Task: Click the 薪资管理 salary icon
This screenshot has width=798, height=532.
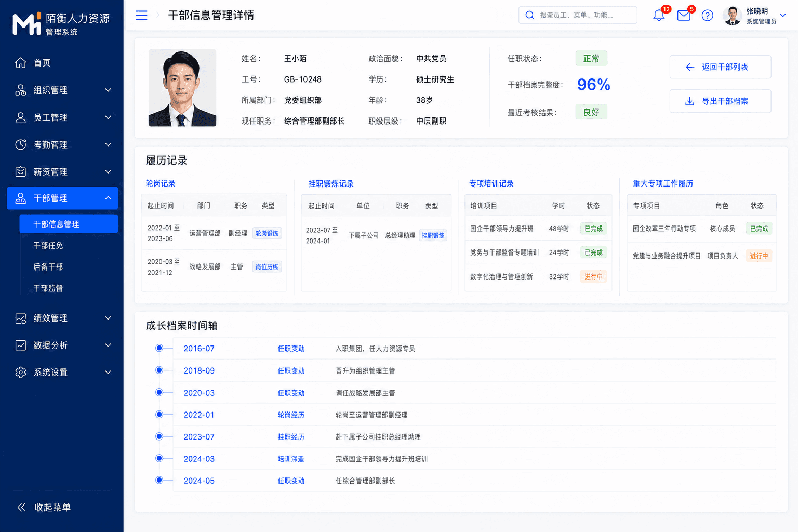Action: (21, 171)
